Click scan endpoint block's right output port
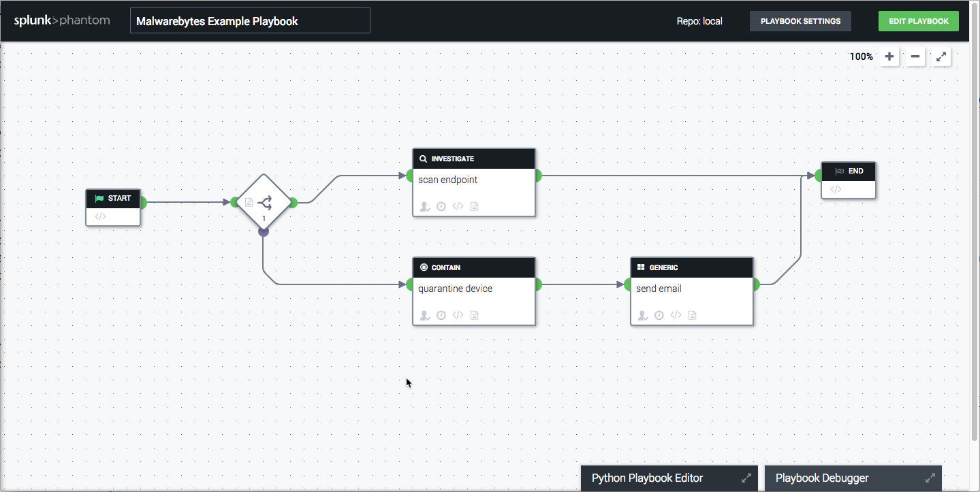Viewport: 980px width, 492px height. [537, 176]
